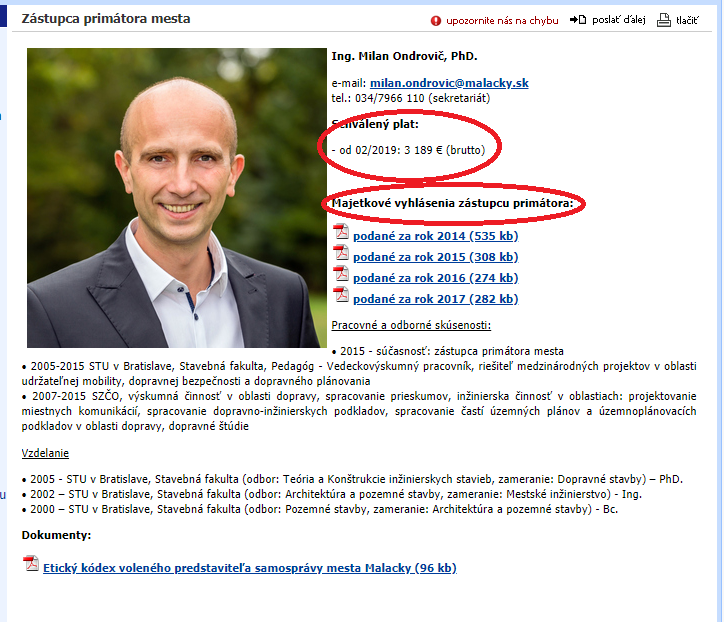
Task: Open the 'upozornite nás na chybu' link
Action: tap(502, 21)
